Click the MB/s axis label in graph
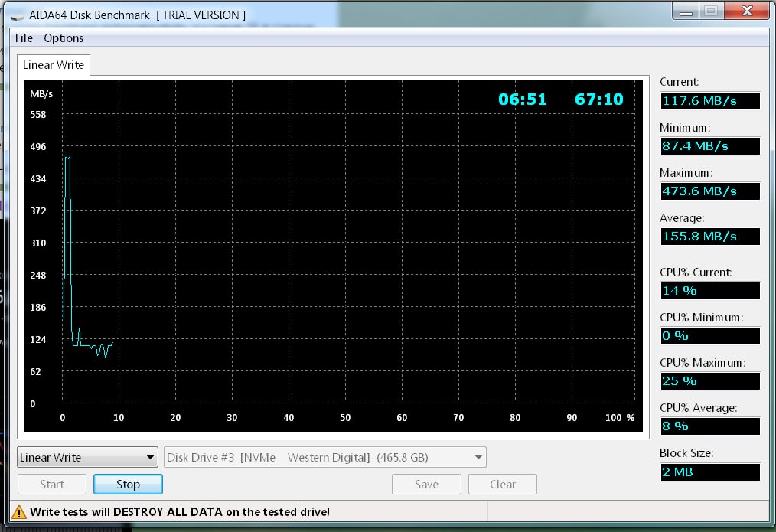776x532 pixels. (x=41, y=94)
